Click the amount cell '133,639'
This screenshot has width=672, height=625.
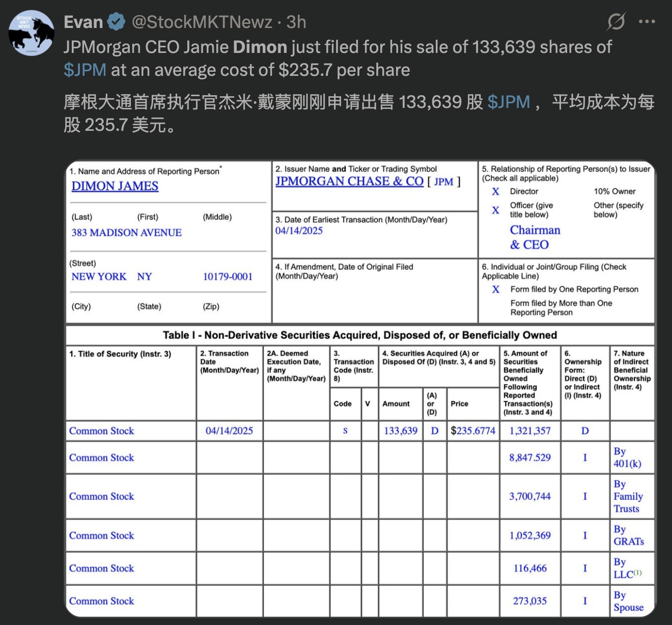401,431
